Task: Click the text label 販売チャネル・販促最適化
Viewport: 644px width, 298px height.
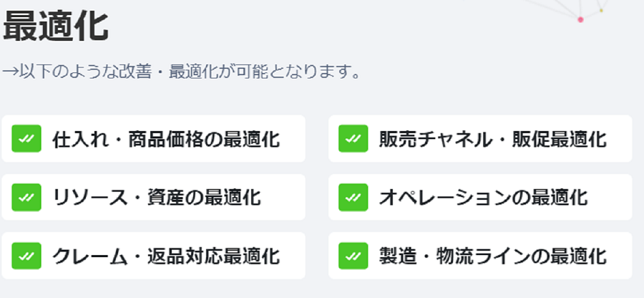Action: [492, 140]
